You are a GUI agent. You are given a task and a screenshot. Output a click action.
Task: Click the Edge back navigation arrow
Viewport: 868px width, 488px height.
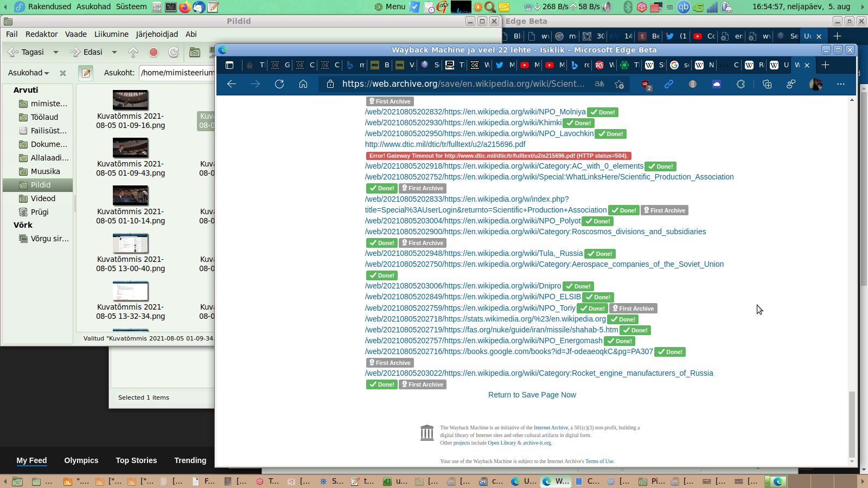[232, 84]
